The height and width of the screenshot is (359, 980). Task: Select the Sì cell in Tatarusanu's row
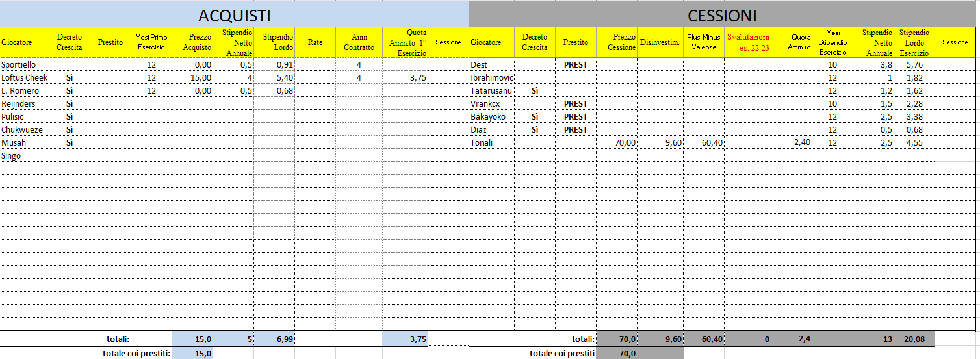coord(535,91)
